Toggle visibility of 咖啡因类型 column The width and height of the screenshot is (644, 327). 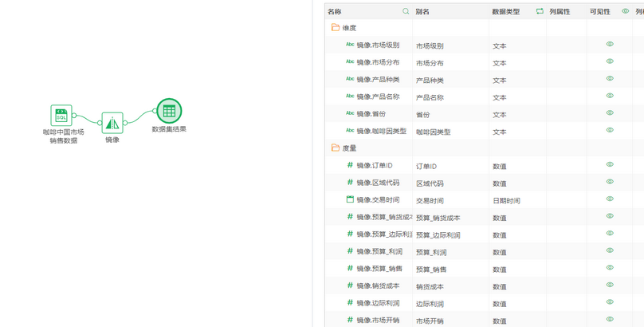[610, 130]
